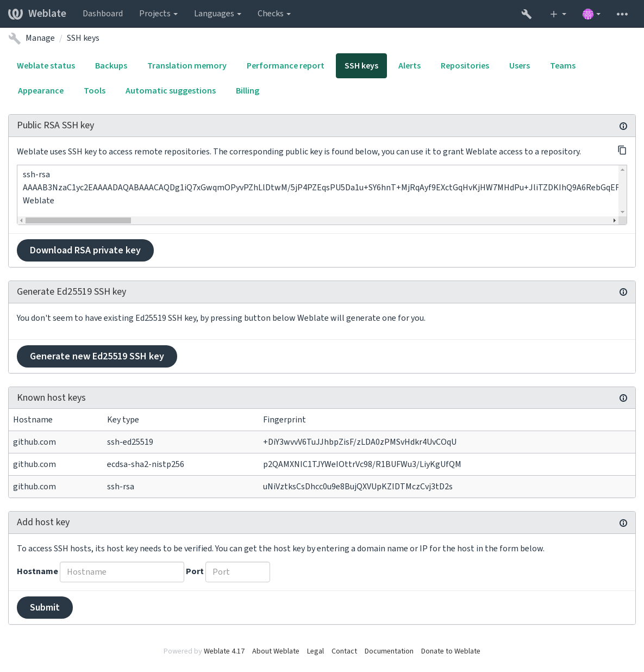
Task: Switch to Alerts tab
Action: [409, 66]
